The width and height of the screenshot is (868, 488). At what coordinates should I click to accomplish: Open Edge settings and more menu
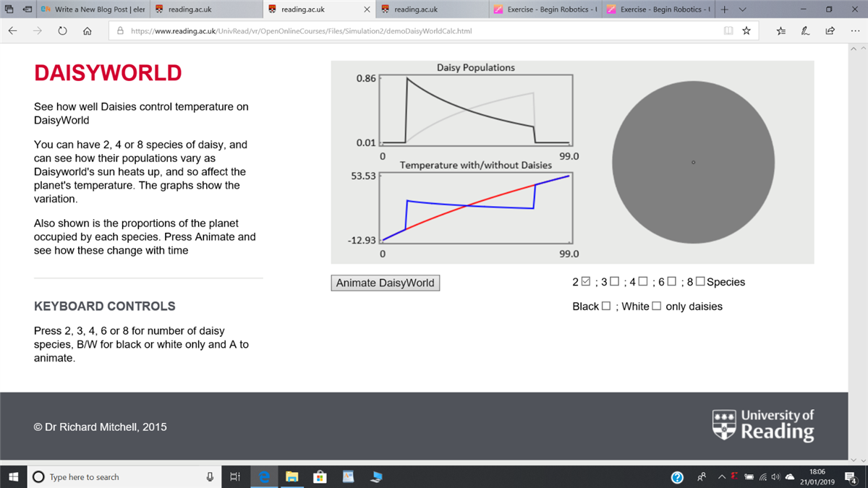click(854, 31)
